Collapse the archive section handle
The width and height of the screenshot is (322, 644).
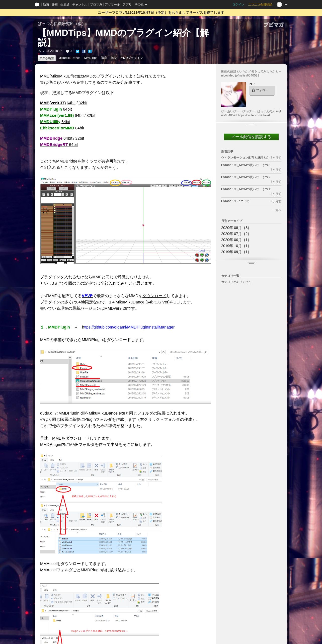point(251,262)
